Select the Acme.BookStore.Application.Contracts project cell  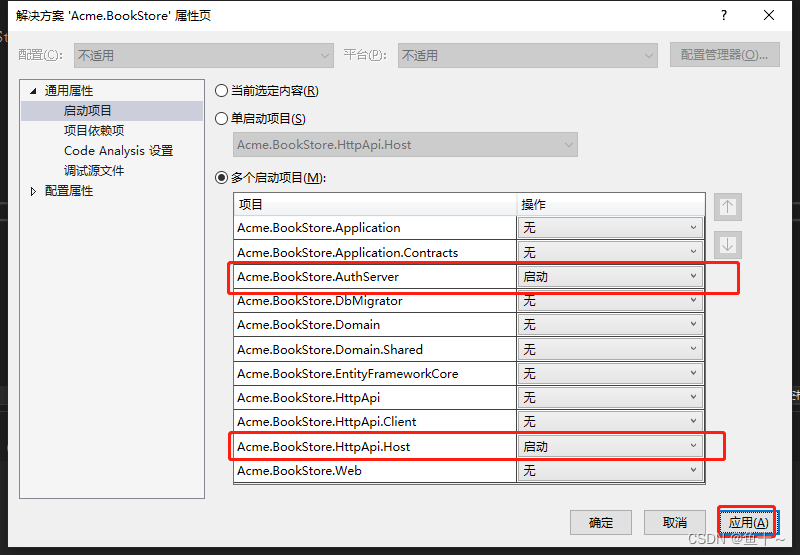tap(375, 252)
